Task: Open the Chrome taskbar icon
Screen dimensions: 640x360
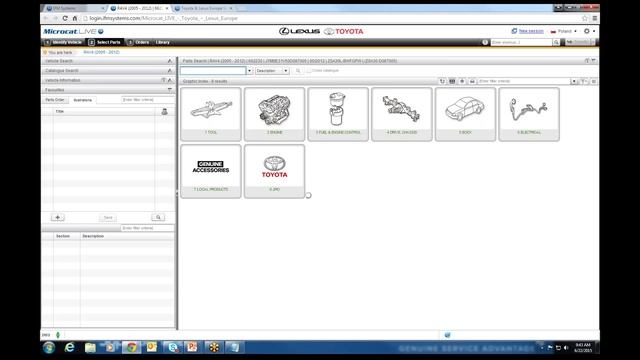Action: pos(131,347)
